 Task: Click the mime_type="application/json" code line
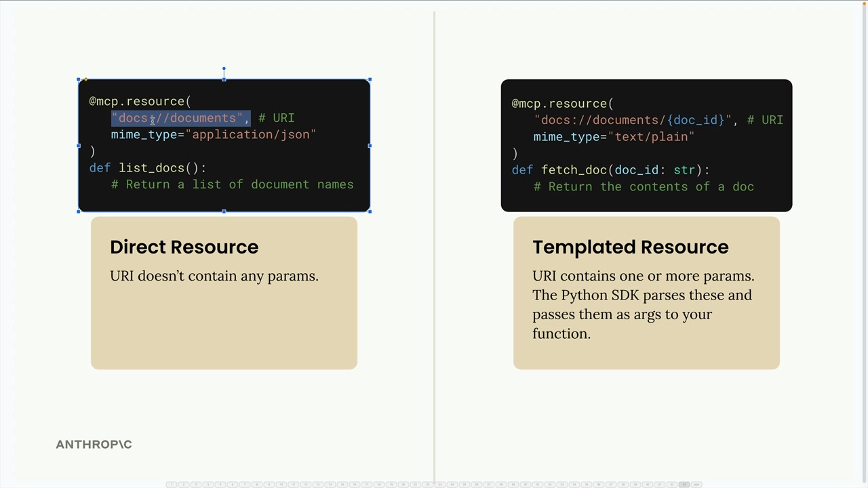(213, 135)
